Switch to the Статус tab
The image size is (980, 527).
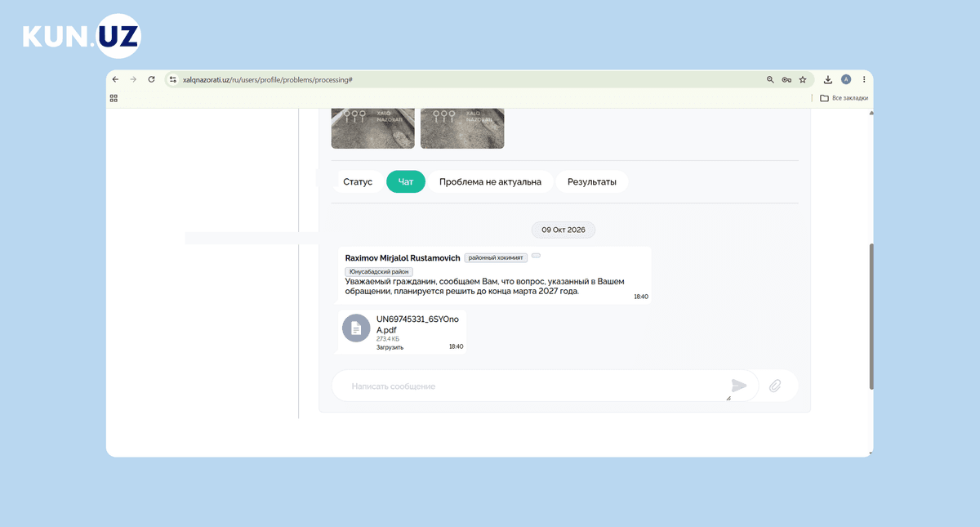(x=358, y=181)
